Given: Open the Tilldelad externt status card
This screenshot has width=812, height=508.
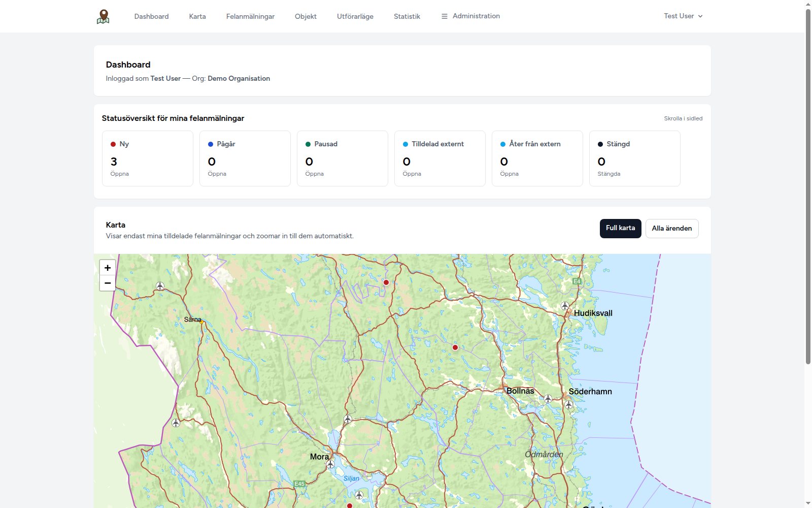Looking at the screenshot, I should (x=440, y=158).
